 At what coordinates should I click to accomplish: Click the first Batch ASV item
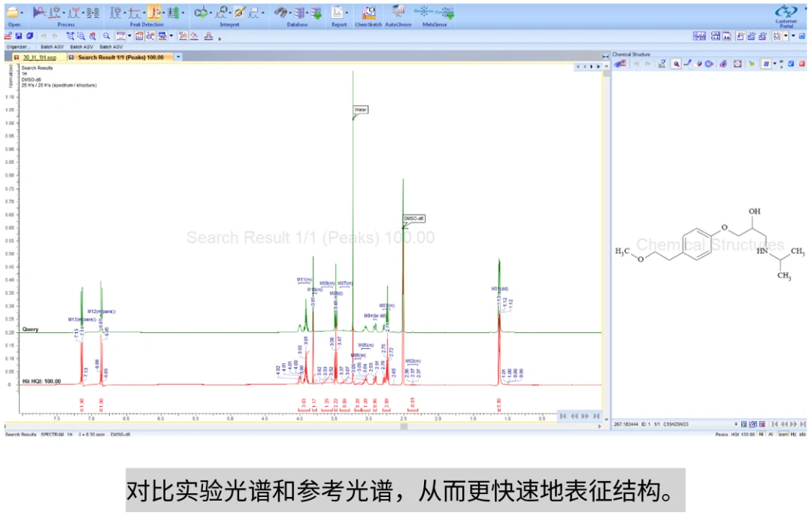tap(52, 47)
